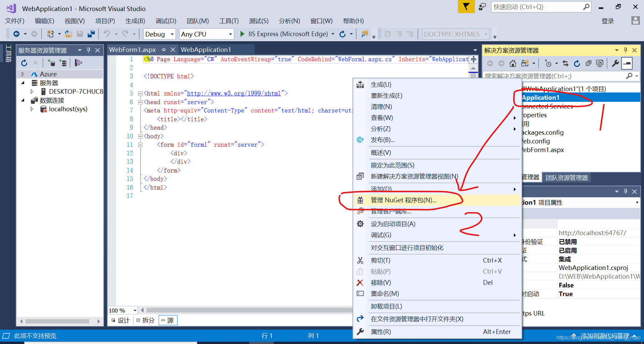The image size is (644, 344).
Task: Open the 生成(B) menu in menu bar
Action: (x=135, y=21)
